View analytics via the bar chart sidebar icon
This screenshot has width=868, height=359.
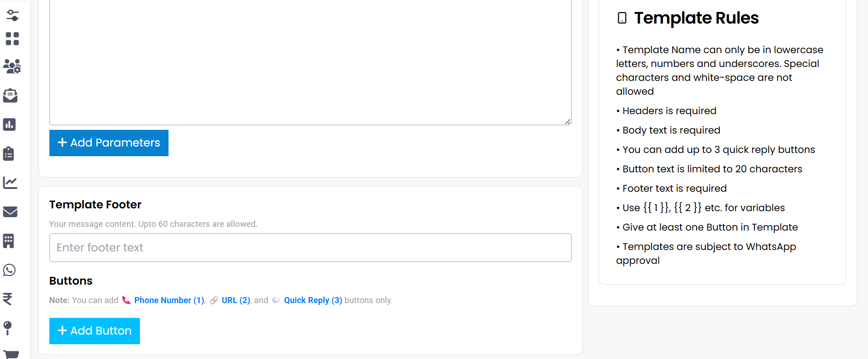click(x=9, y=124)
